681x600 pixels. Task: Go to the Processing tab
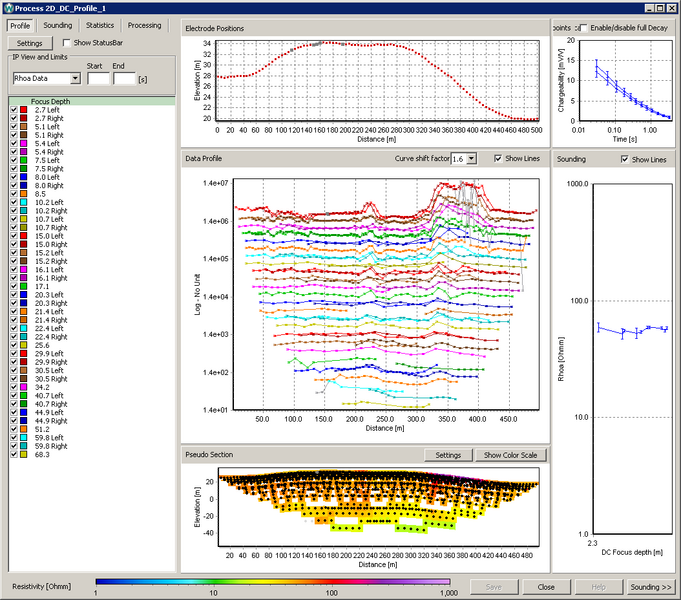coord(144,25)
